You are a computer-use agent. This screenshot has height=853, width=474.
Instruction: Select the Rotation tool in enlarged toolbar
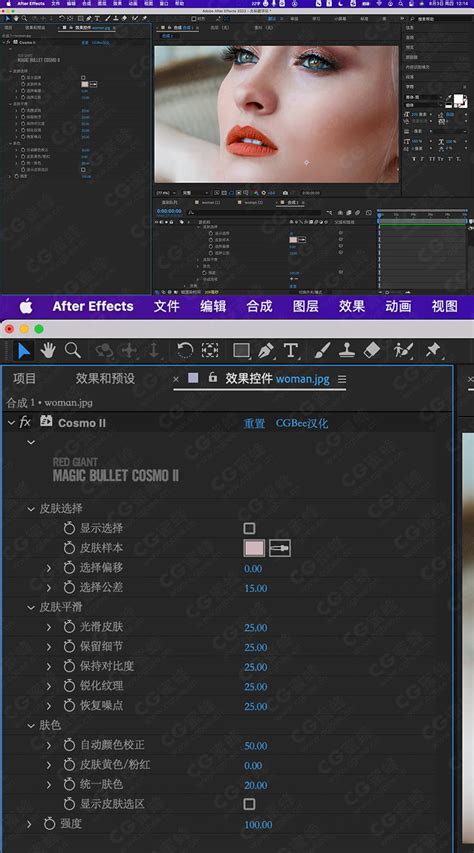tap(185, 351)
